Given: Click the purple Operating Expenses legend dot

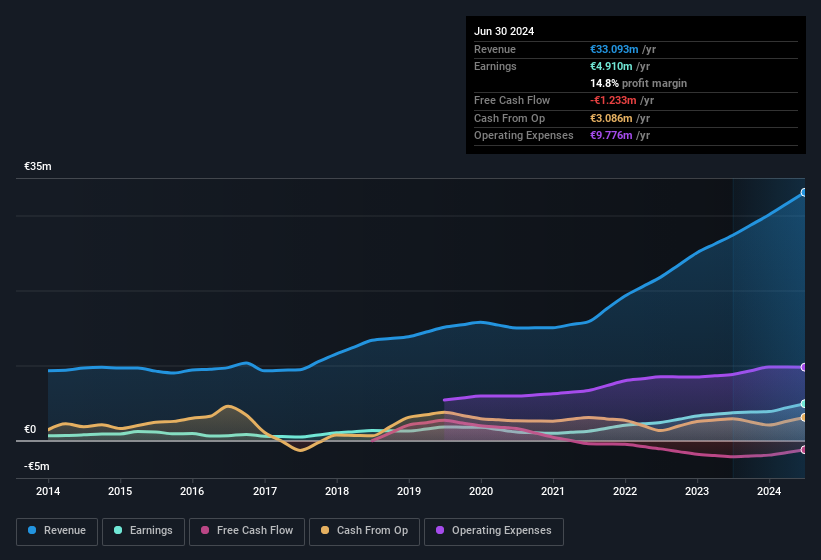Looking at the screenshot, I should (441, 531).
